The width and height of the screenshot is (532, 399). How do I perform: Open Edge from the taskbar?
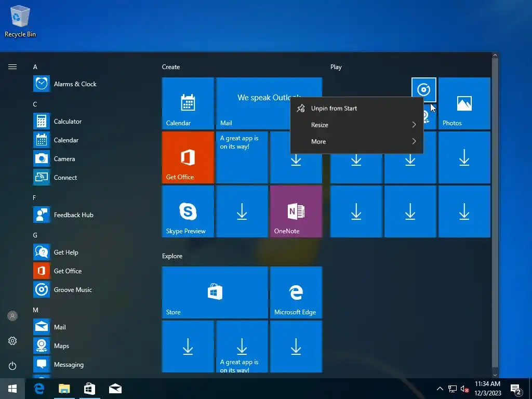click(x=39, y=389)
